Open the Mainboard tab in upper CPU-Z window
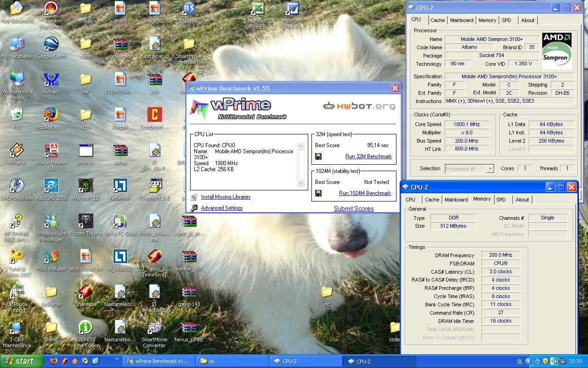This screenshot has width=588, height=368. click(462, 20)
